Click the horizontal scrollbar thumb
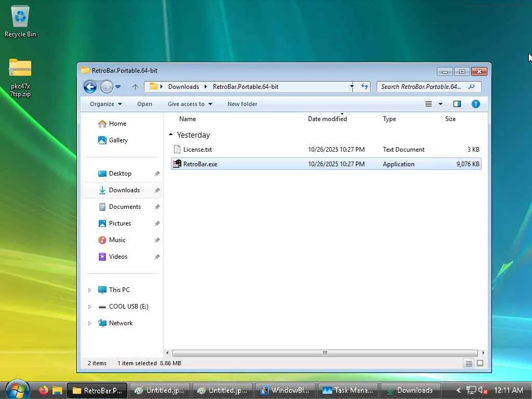This screenshot has height=399, width=532. [325, 353]
